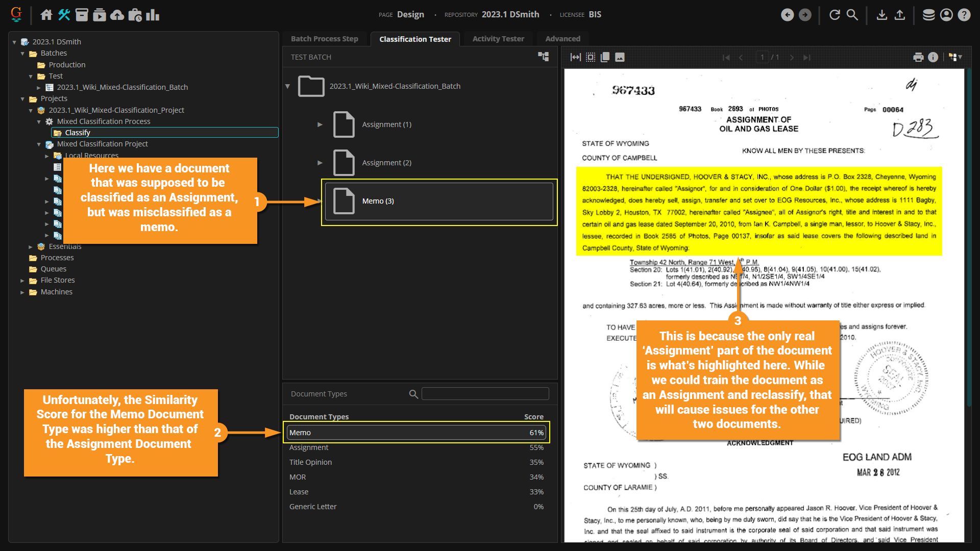
Task: Open the Stats bar chart icon
Action: pyautogui.click(x=153, y=15)
